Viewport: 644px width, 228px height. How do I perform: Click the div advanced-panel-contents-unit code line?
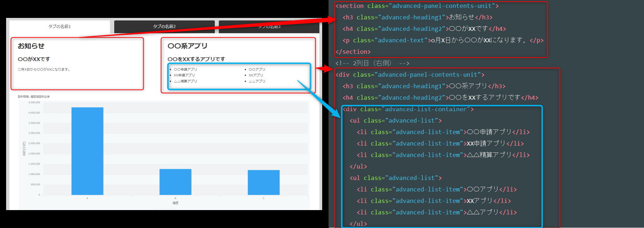tap(410, 75)
